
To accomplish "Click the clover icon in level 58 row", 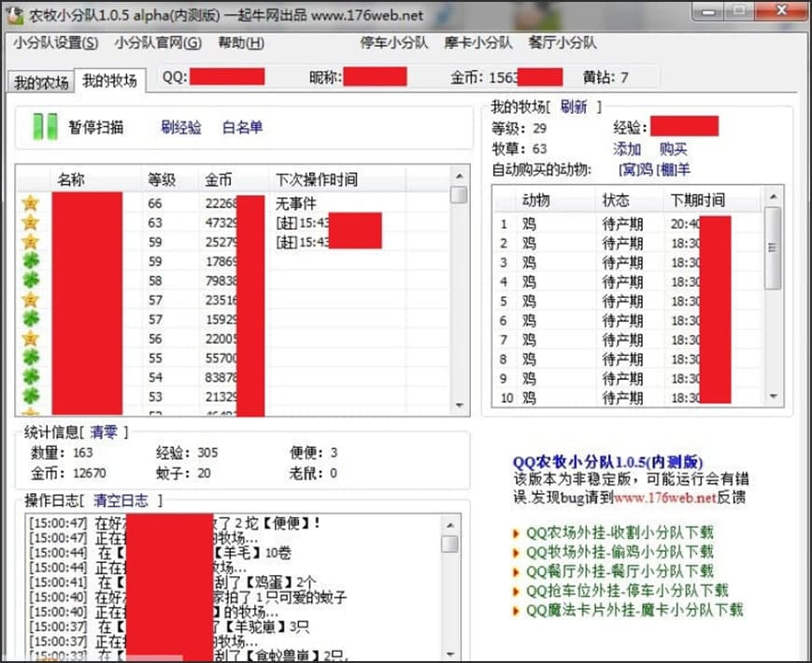I will [x=31, y=280].
